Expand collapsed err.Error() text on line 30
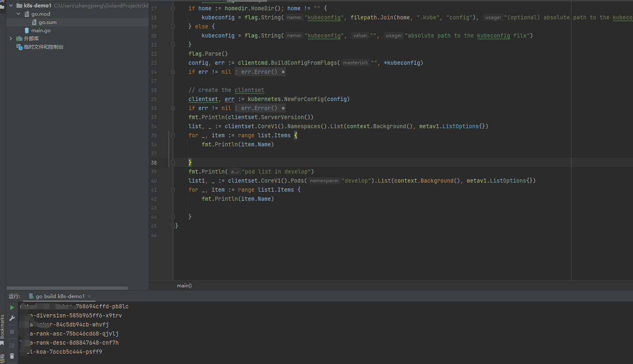 point(260,108)
